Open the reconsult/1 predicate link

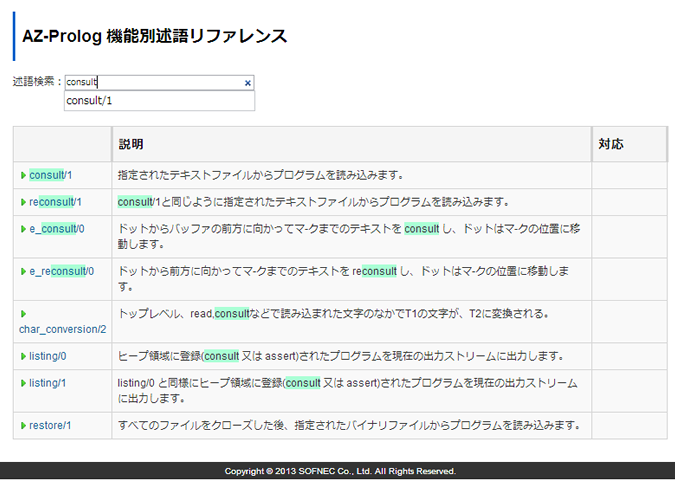click(x=55, y=202)
